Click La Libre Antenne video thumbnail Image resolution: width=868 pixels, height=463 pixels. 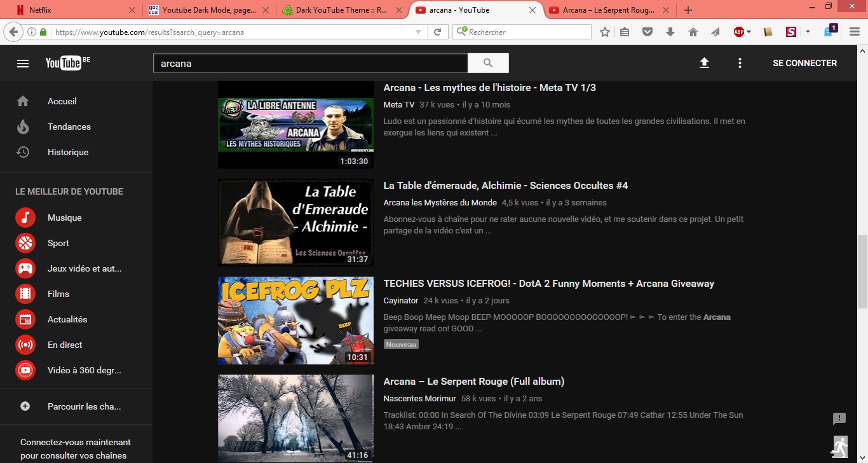pyautogui.click(x=295, y=125)
